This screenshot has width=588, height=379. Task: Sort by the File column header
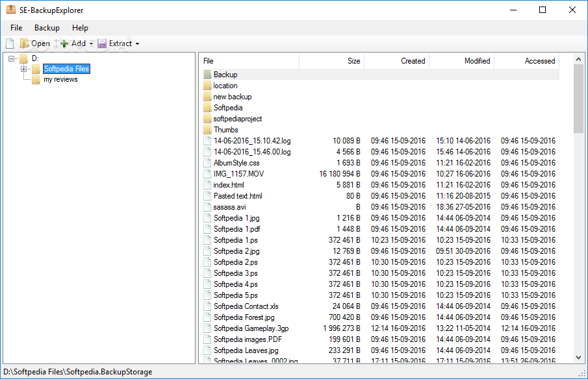click(x=250, y=61)
